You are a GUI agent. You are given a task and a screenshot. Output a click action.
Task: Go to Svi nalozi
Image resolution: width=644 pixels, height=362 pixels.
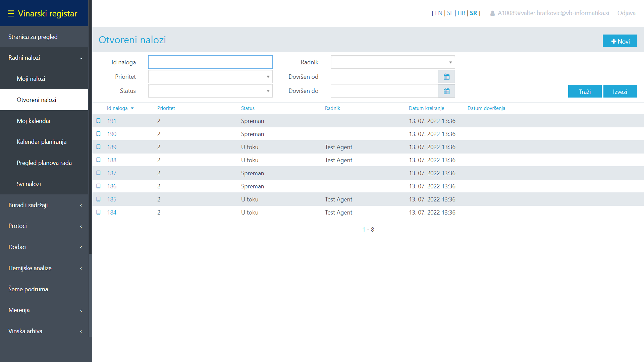click(44, 184)
